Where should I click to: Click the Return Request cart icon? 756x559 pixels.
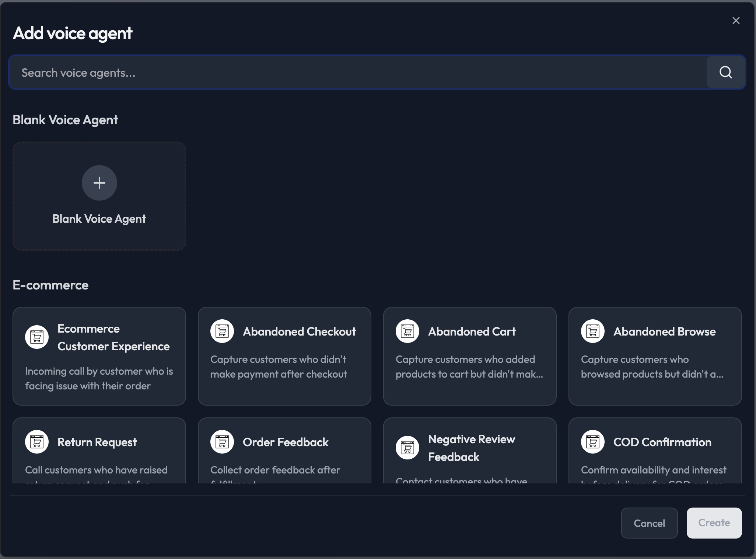(37, 442)
